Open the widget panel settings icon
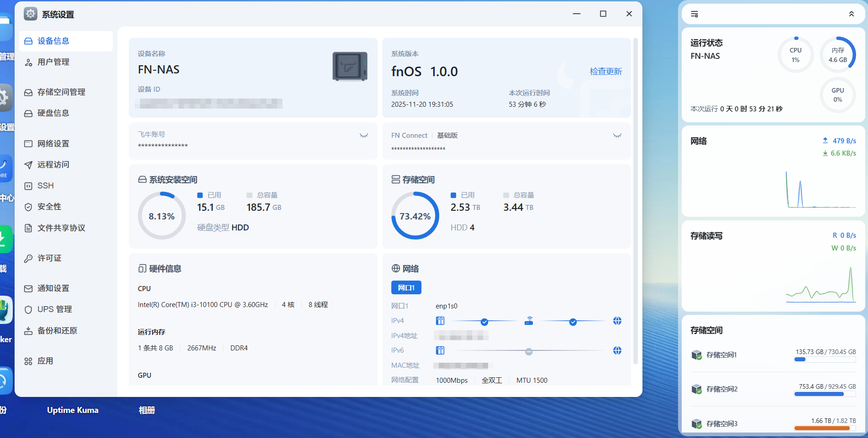Viewport: 868px width, 438px height. coord(694,14)
